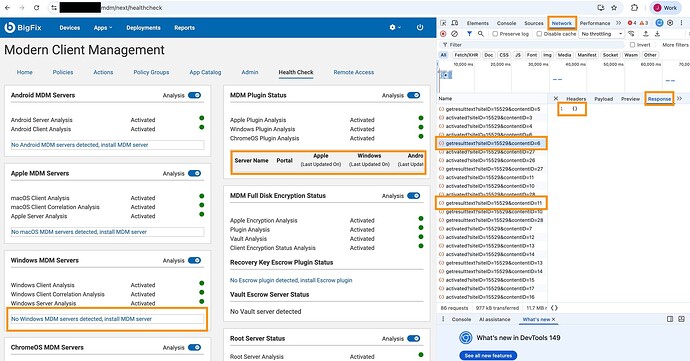
Task: Open the No throttling dropdown
Action: [x=602, y=34]
